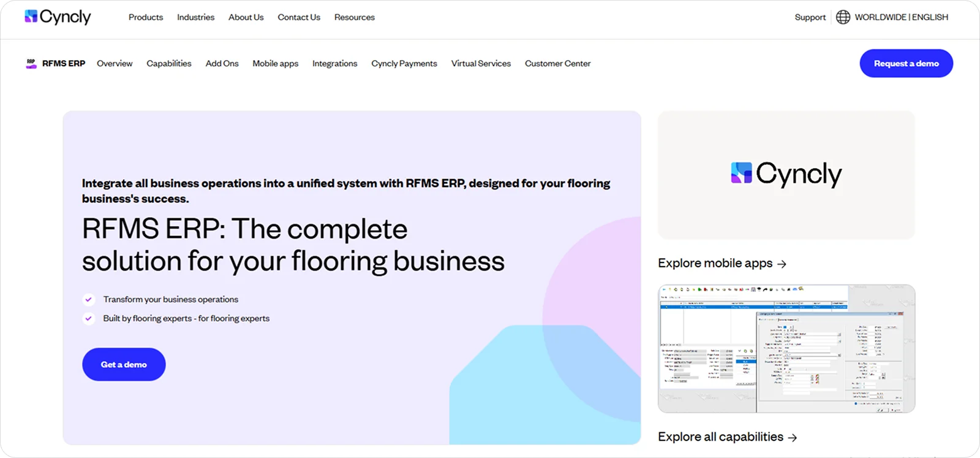
Task: Open the Resources menu
Action: (x=354, y=17)
